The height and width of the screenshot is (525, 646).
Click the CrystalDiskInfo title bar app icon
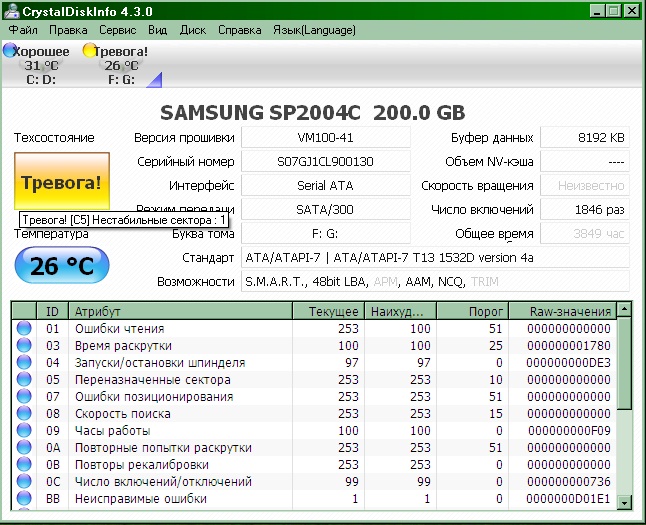tap(11, 11)
